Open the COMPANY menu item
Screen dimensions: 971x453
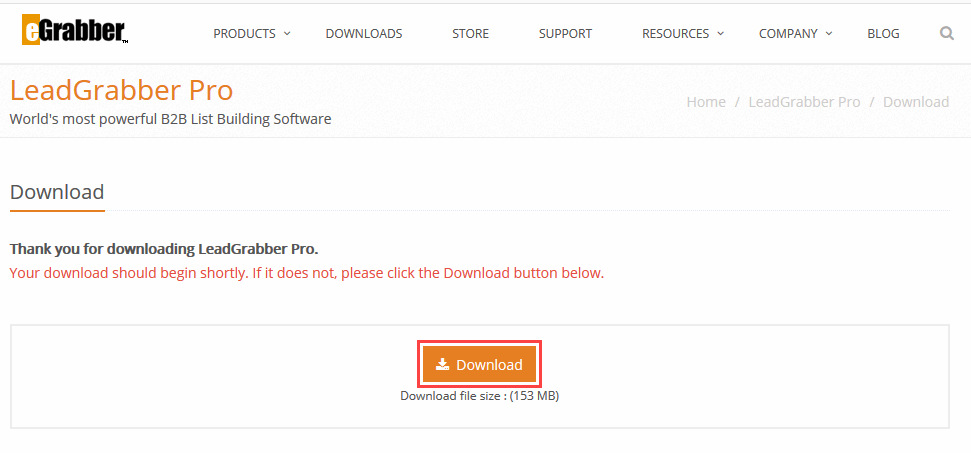pyautogui.click(x=788, y=34)
